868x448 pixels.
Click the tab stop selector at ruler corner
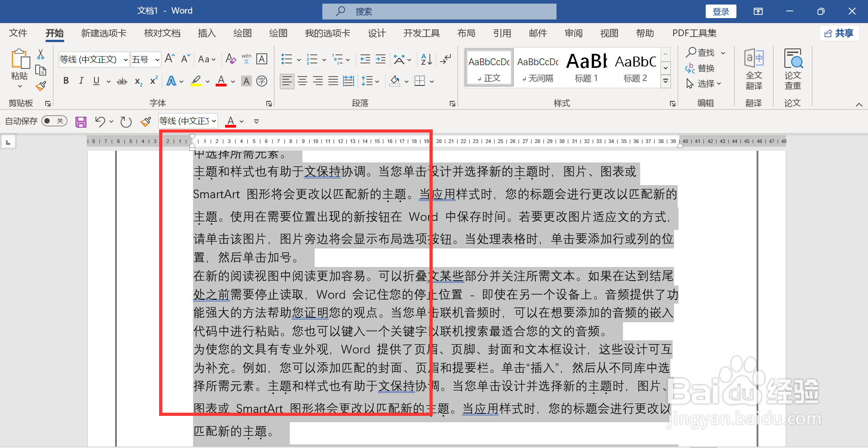(x=8, y=142)
